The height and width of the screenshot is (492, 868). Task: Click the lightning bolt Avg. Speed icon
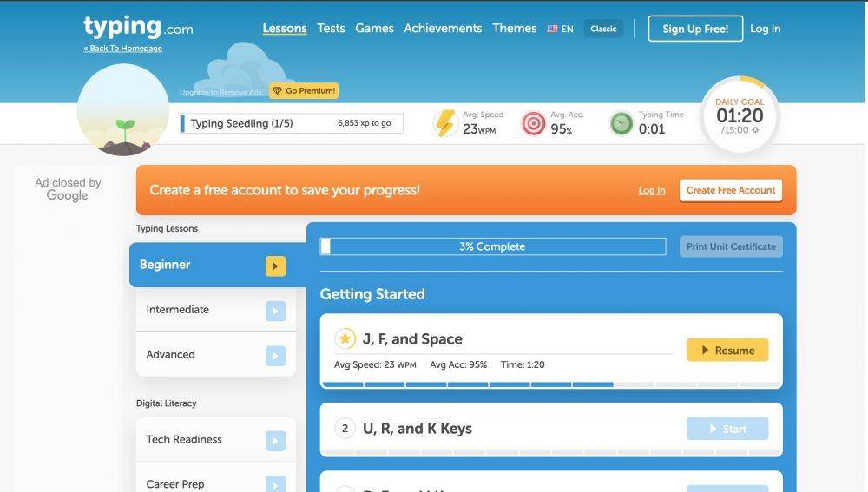coord(444,123)
